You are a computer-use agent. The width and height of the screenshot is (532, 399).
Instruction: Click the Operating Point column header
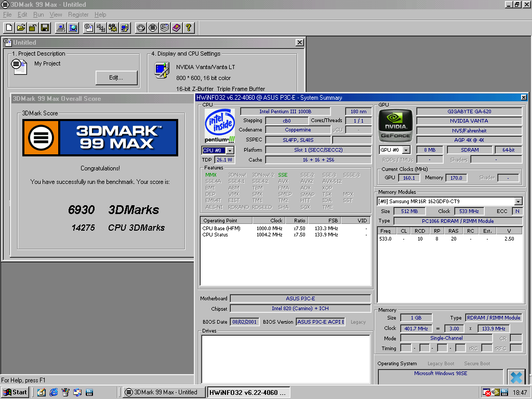point(227,220)
